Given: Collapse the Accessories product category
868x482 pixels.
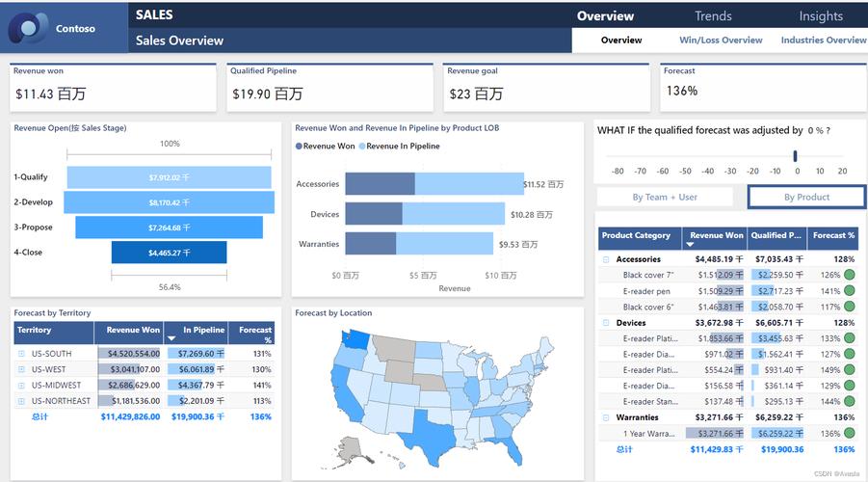Looking at the screenshot, I should [x=606, y=259].
